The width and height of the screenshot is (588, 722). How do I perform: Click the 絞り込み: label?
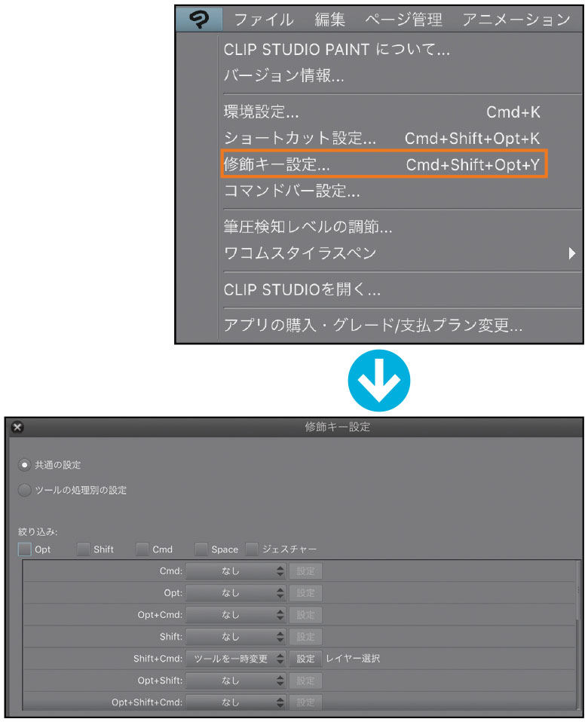38,532
